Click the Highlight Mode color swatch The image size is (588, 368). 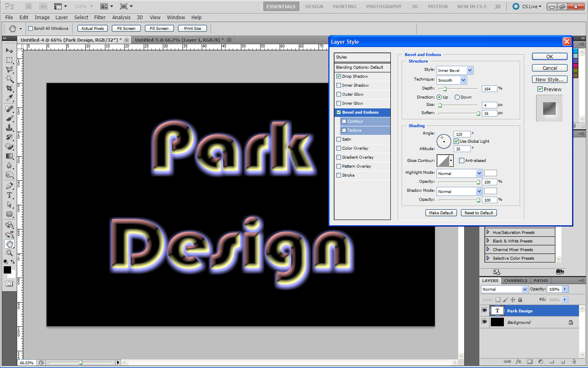click(490, 173)
